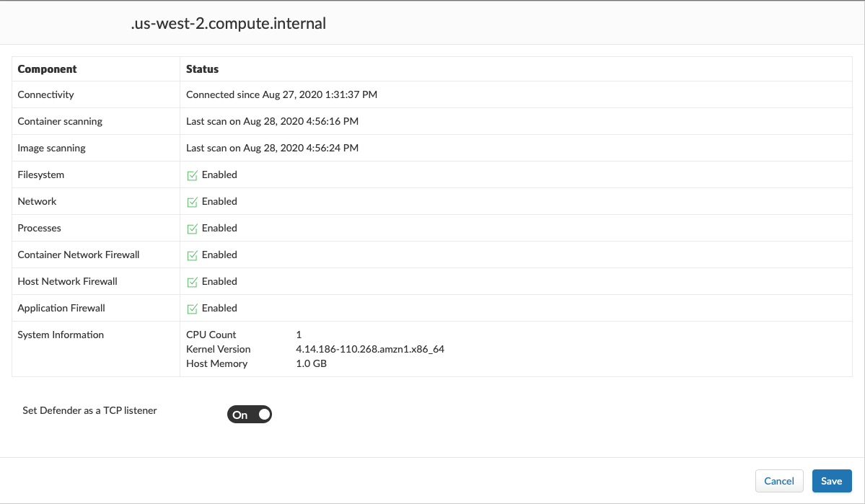865x504 pixels.
Task: Click the Host Memory 1.0 GB value
Action: [x=311, y=363]
